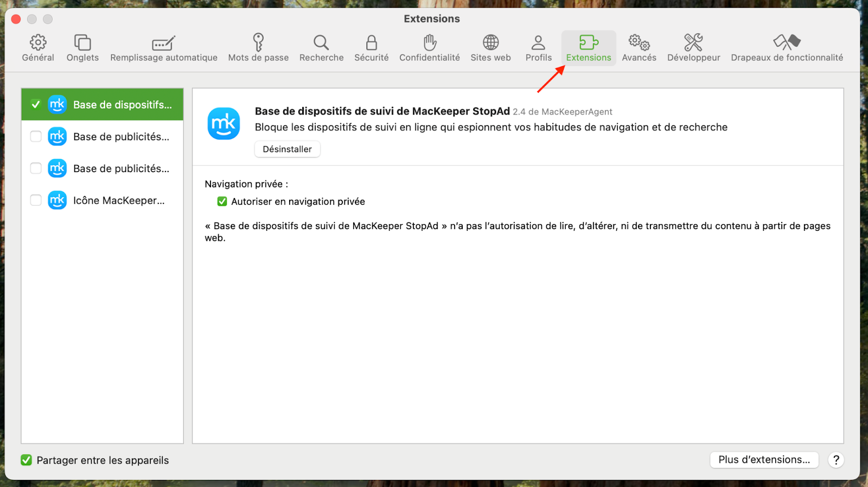This screenshot has height=487, width=868.
Task: Open the Confidentialité hand icon
Action: [430, 42]
